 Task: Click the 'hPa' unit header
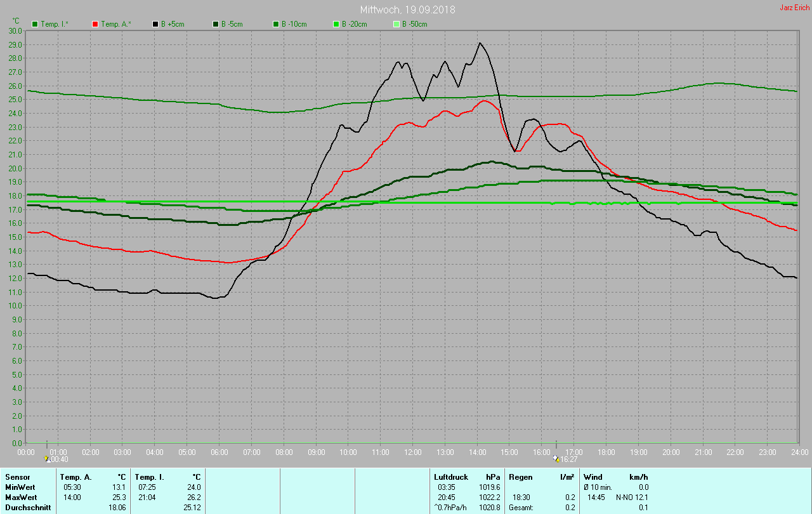[x=493, y=477]
